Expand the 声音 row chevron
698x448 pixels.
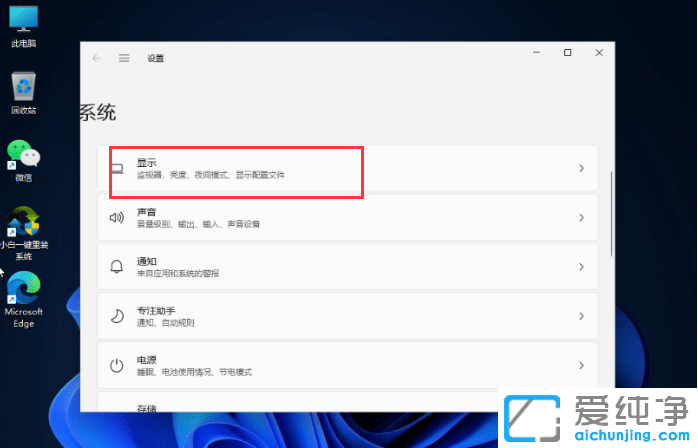581,218
